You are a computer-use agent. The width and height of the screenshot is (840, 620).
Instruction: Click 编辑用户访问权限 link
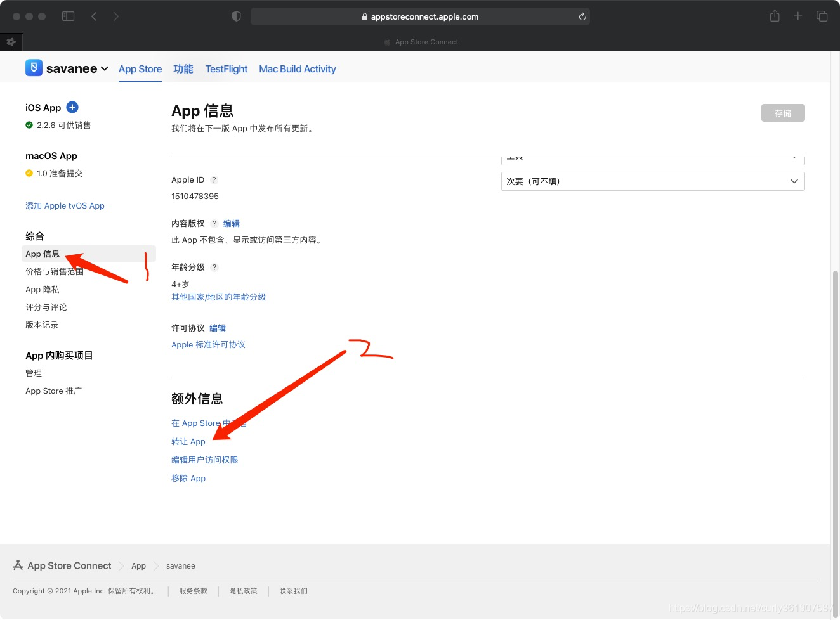tap(205, 460)
